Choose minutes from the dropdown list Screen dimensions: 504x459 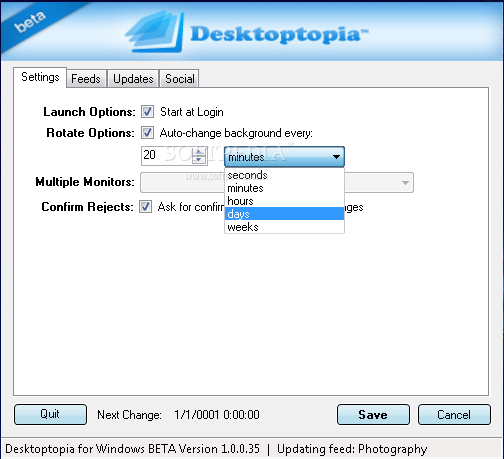(x=284, y=188)
